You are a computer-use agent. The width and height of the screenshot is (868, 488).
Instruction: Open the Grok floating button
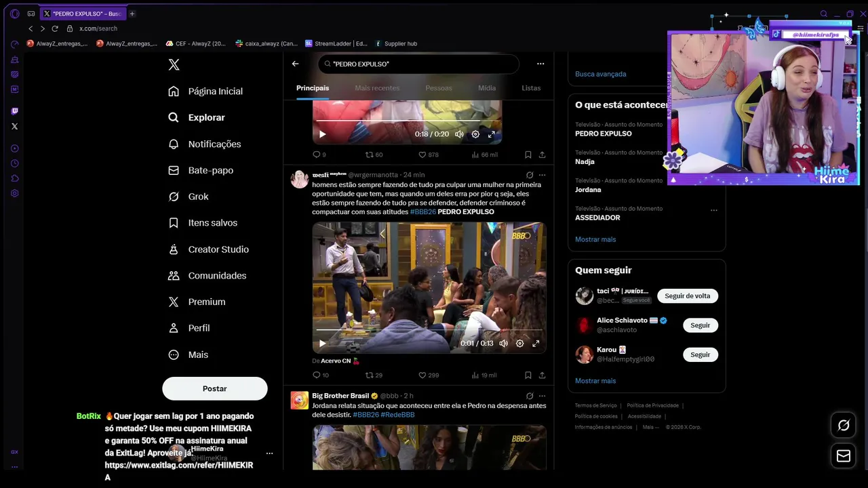844,425
